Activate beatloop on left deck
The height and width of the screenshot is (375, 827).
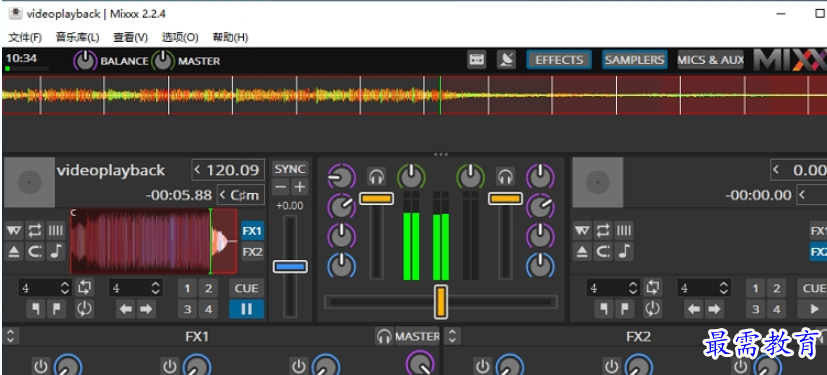(83, 287)
